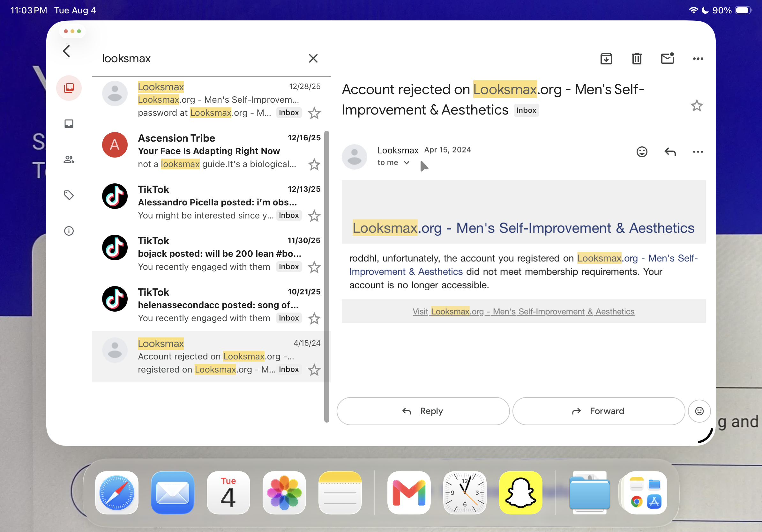The width and height of the screenshot is (762, 532).
Task: Mark the open email as unread
Action: click(x=668, y=58)
